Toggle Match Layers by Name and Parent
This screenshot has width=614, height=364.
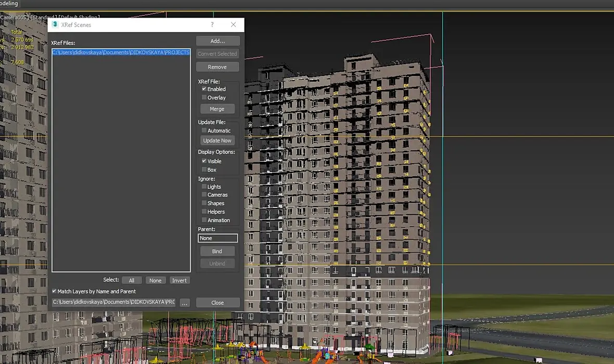[x=54, y=292]
